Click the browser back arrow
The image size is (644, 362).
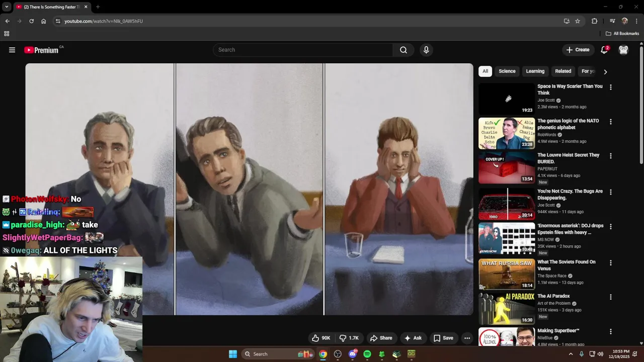pyautogui.click(x=7, y=21)
